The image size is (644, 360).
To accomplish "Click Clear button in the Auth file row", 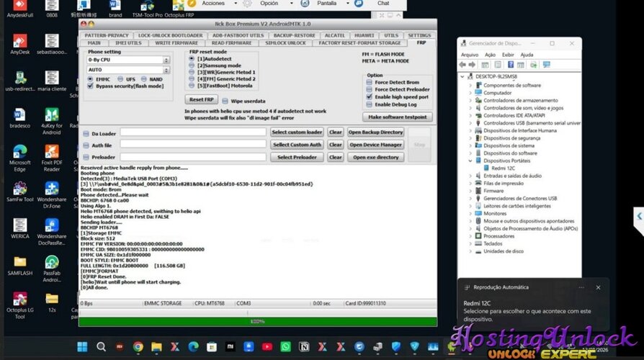I will coord(335,145).
